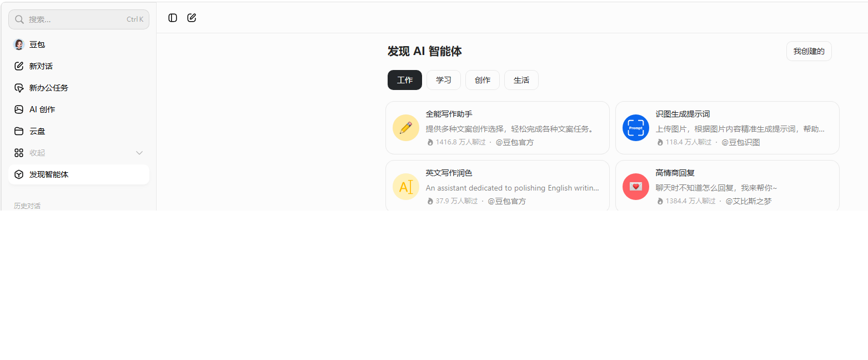Click the 收起 grid icon
Image resolution: width=868 pixels, height=360 pixels.
tap(19, 153)
